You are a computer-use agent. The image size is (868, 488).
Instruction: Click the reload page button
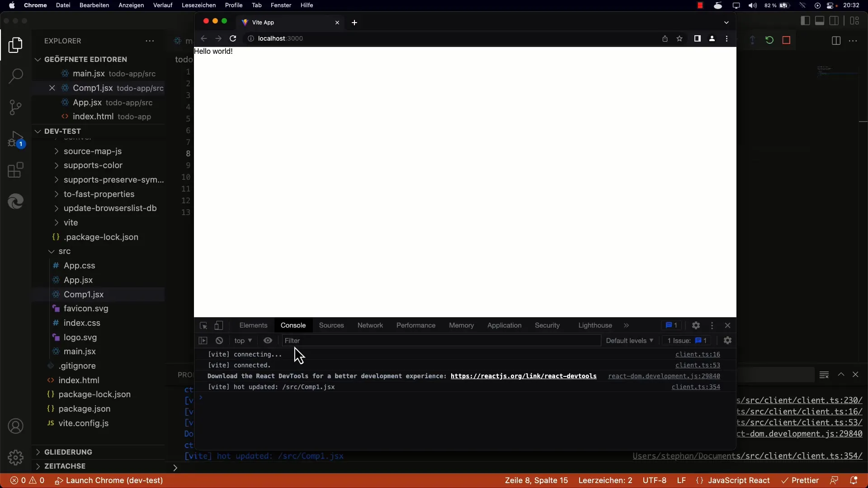point(232,38)
